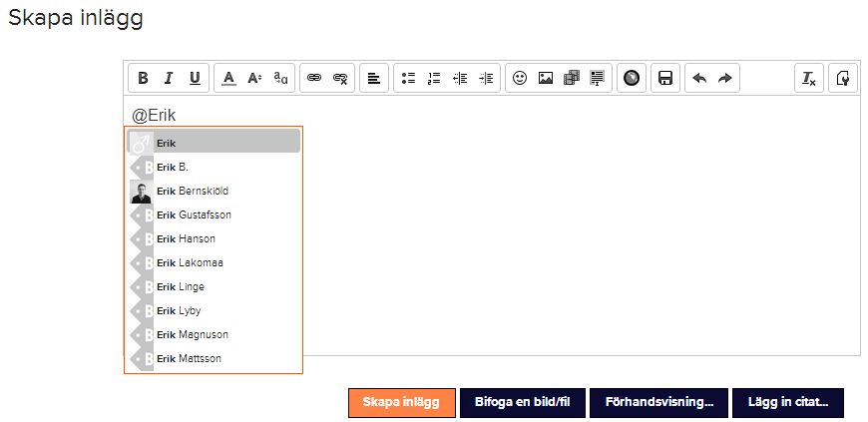
Task: Click the orange Skapa inlägg button
Action: click(401, 403)
